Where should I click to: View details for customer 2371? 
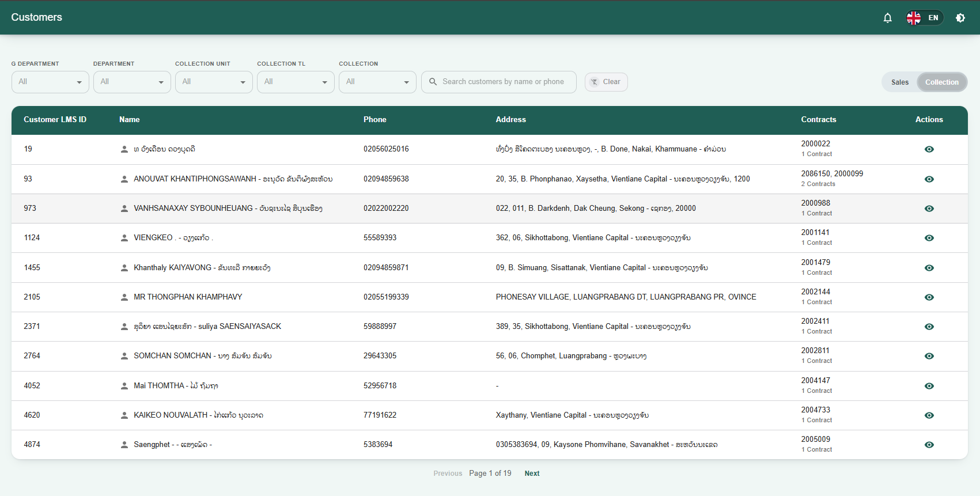tap(929, 327)
